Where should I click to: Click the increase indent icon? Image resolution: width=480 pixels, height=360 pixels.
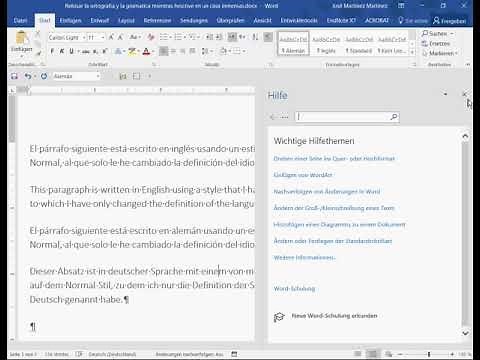tap(219, 37)
